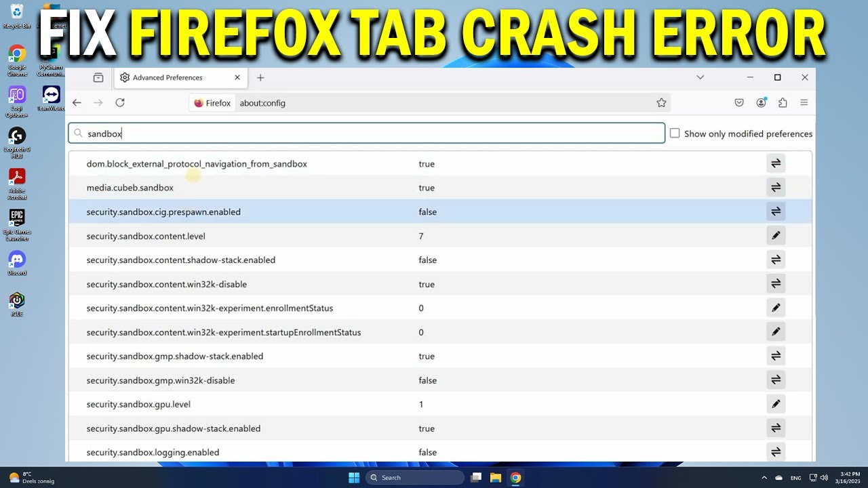The width and height of the screenshot is (868, 488).
Task: Open the Firefox account icon
Action: [x=762, y=102]
